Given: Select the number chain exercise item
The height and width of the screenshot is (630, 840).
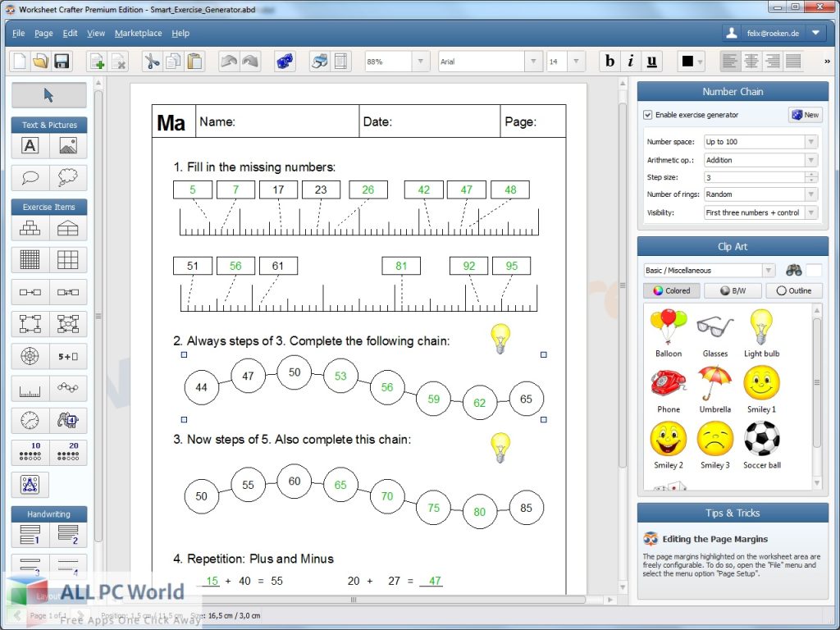Looking at the screenshot, I should pyautogui.click(x=67, y=388).
